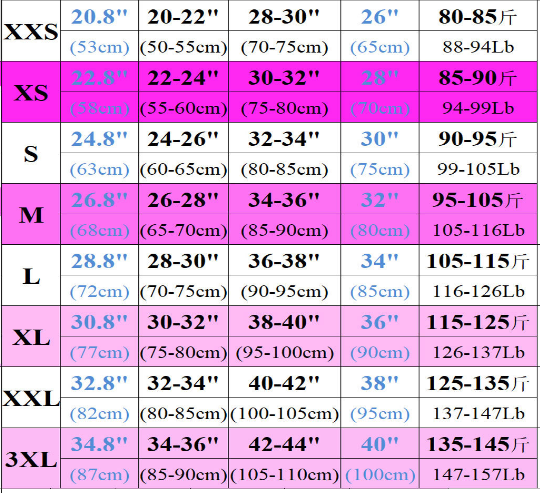This screenshot has width=540, height=493.
Task: Select the blue (63cm) cell
Action: [x=100, y=169]
